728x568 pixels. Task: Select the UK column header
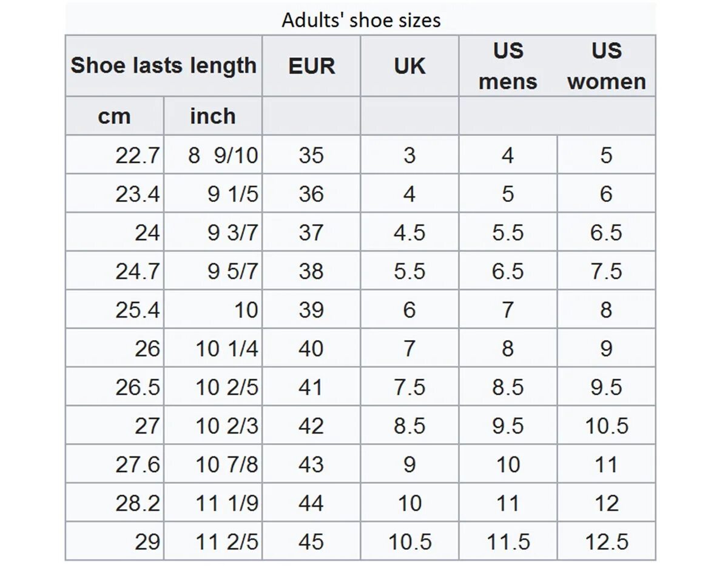pyautogui.click(x=409, y=66)
